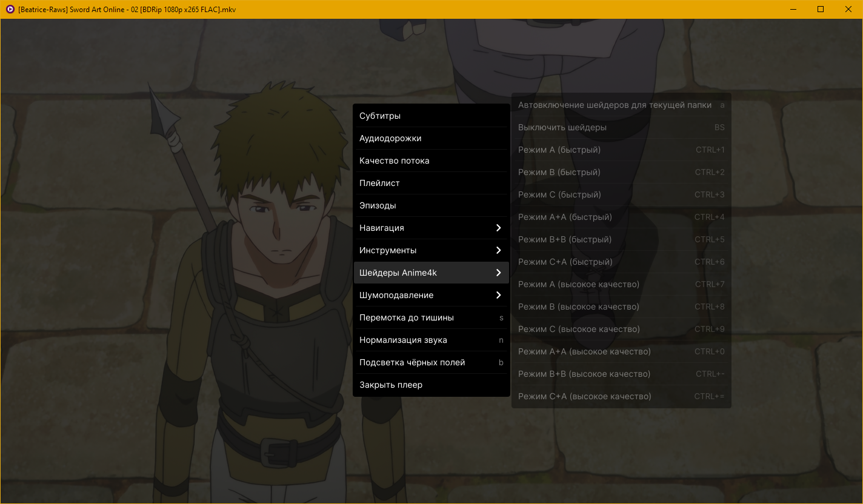Image resolution: width=863 pixels, height=504 pixels.
Task: Open the Плейлист entry
Action: pos(431,183)
